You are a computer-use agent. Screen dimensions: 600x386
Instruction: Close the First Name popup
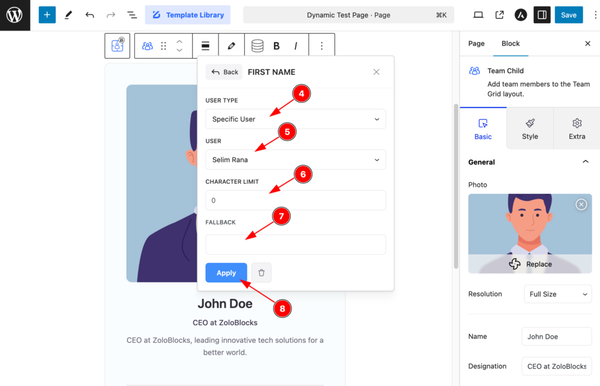376,72
